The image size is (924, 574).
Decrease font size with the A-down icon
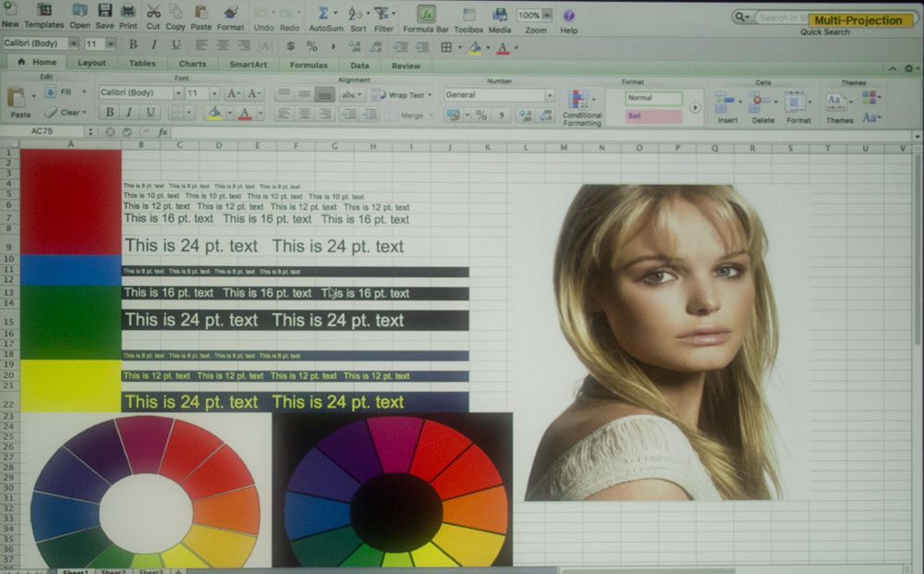(255, 93)
